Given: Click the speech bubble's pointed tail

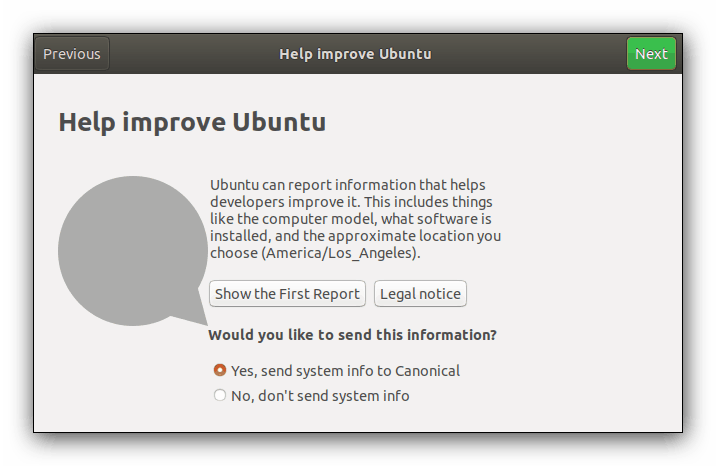Looking at the screenshot, I should (x=188, y=320).
